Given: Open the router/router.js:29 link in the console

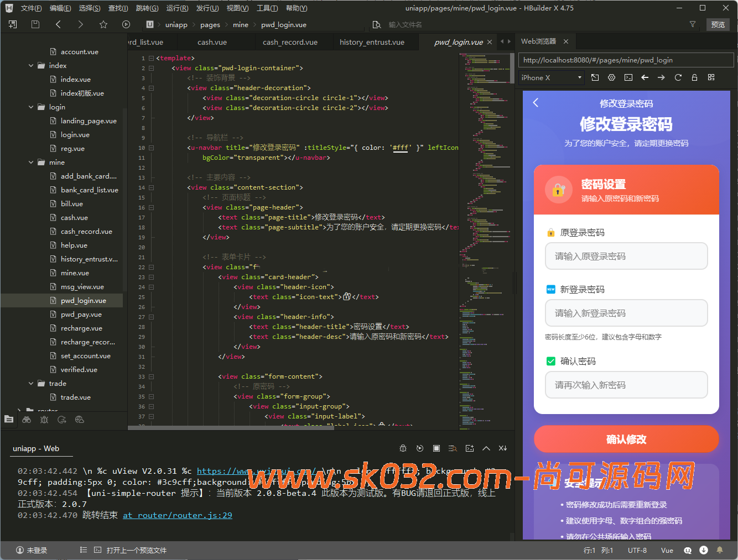Looking at the screenshot, I should 177,515.
